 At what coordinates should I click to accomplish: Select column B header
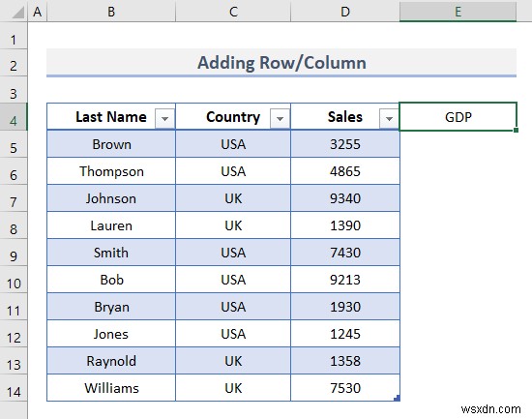tap(111, 12)
